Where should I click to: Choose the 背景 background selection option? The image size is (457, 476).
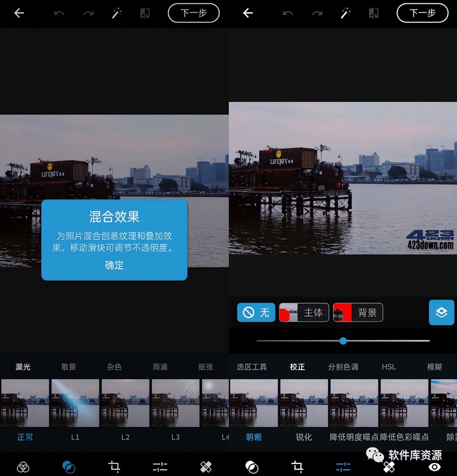tap(358, 312)
